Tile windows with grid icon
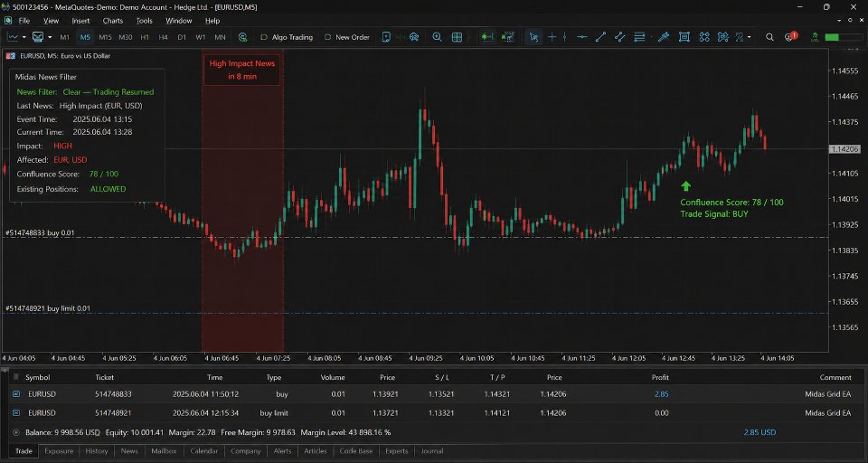Image resolution: width=868 pixels, height=463 pixels. [x=457, y=37]
